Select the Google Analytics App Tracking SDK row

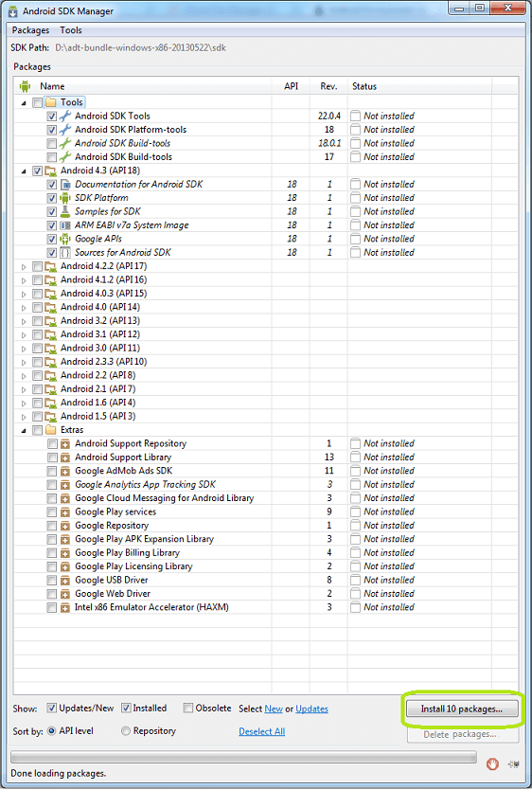266,485
